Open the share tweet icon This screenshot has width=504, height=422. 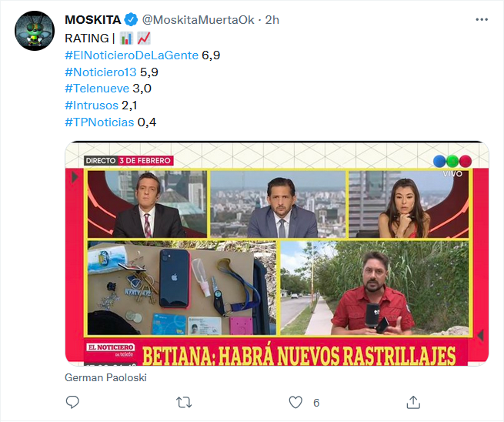coord(413,402)
